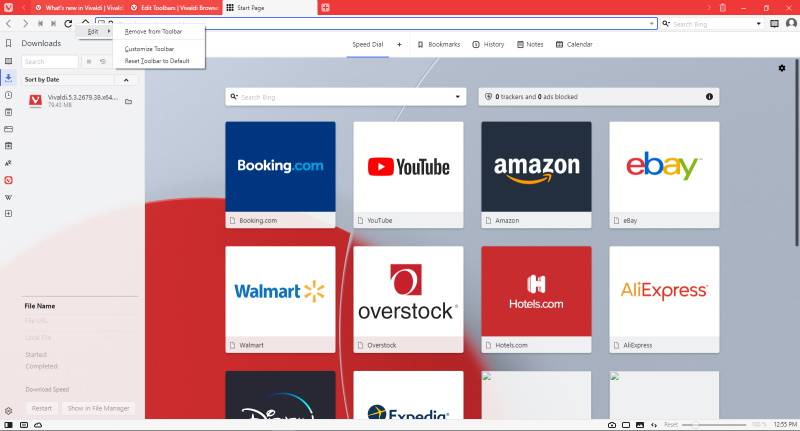Show tracker blocker info icon

pos(709,96)
